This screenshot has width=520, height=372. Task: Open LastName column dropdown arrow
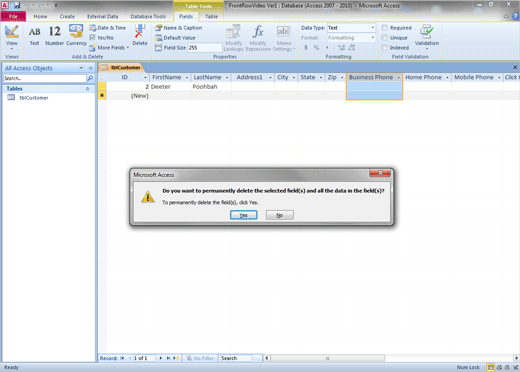click(x=227, y=78)
